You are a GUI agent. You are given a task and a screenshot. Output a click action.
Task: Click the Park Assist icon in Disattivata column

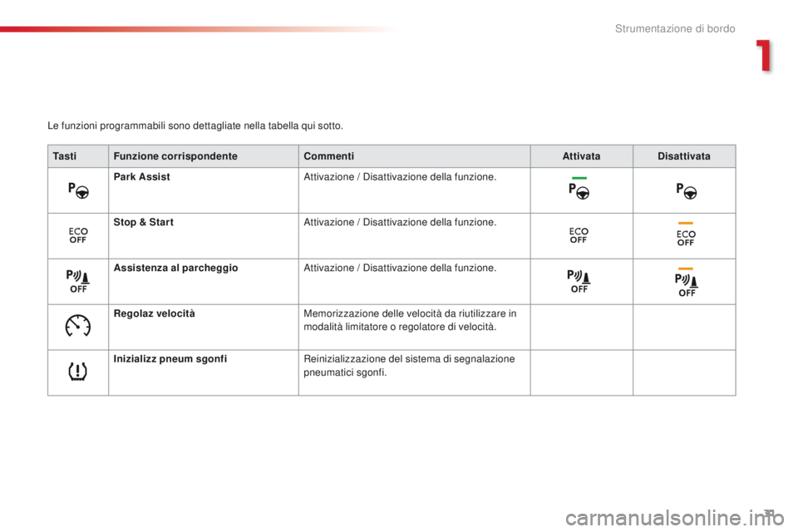click(687, 191)
